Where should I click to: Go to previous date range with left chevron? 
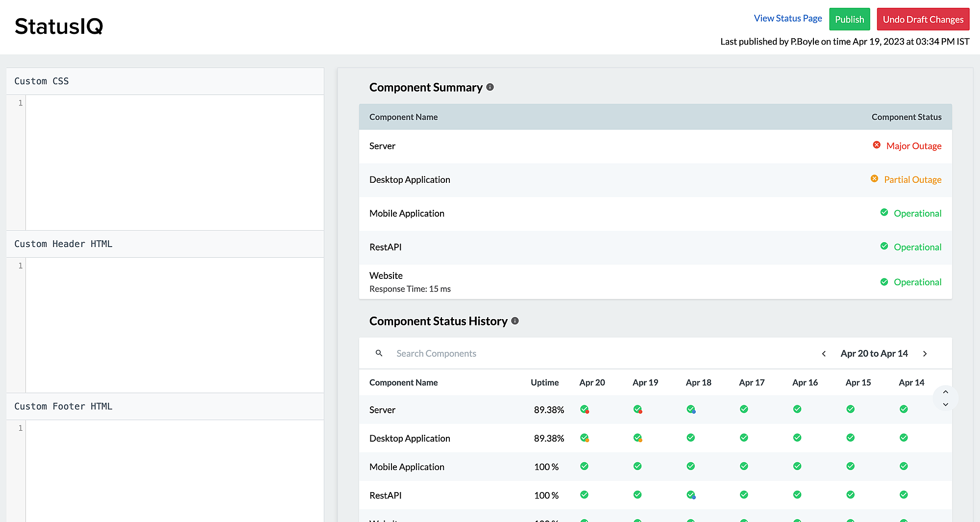tap(824, 354)
